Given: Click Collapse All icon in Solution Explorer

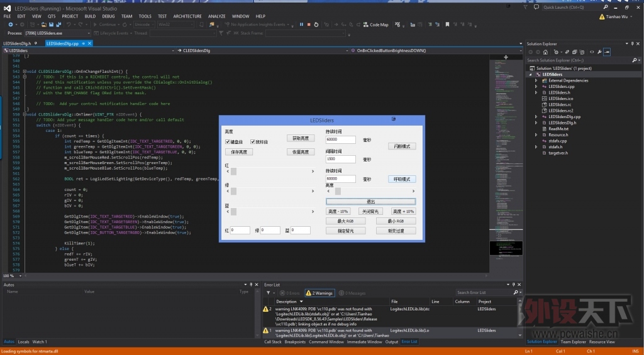Looking at the screenshot, I should coord(576,52).
